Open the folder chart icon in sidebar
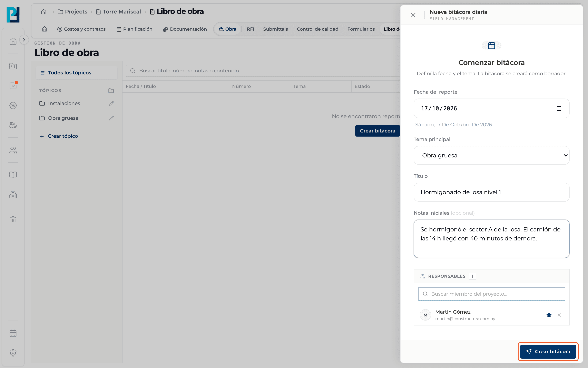588x368 pixels. tap(13, 66)
